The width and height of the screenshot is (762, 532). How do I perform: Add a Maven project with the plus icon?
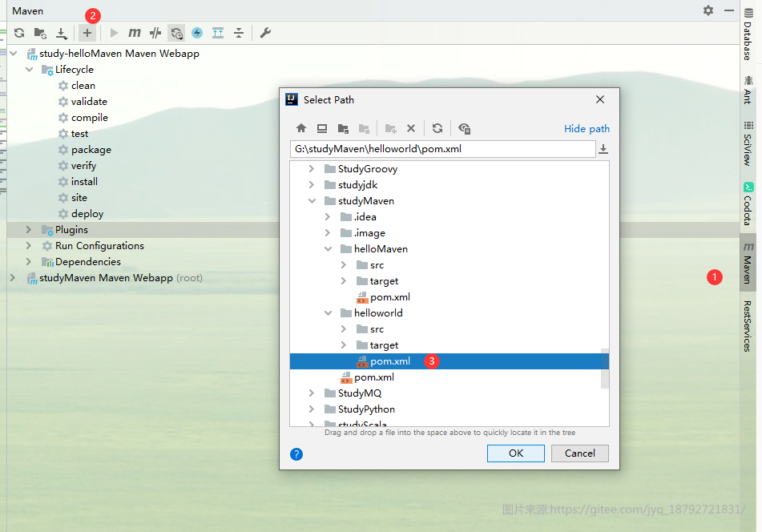(87, 33)
